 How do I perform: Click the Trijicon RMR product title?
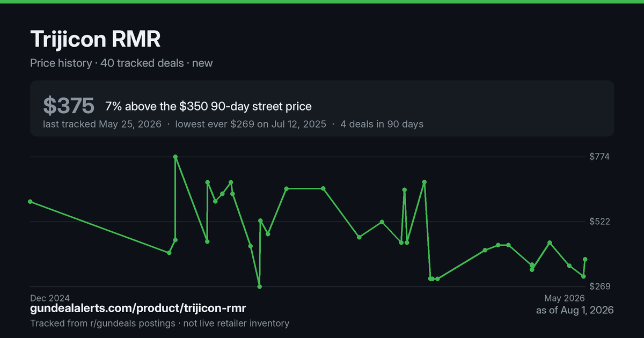pyautogui.click(x=96, y=40)
